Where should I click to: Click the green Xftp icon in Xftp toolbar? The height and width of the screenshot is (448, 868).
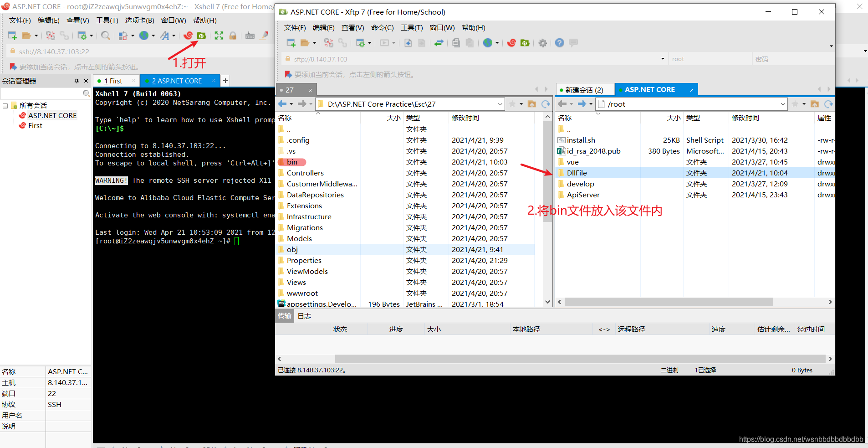(x=525, y=43)
